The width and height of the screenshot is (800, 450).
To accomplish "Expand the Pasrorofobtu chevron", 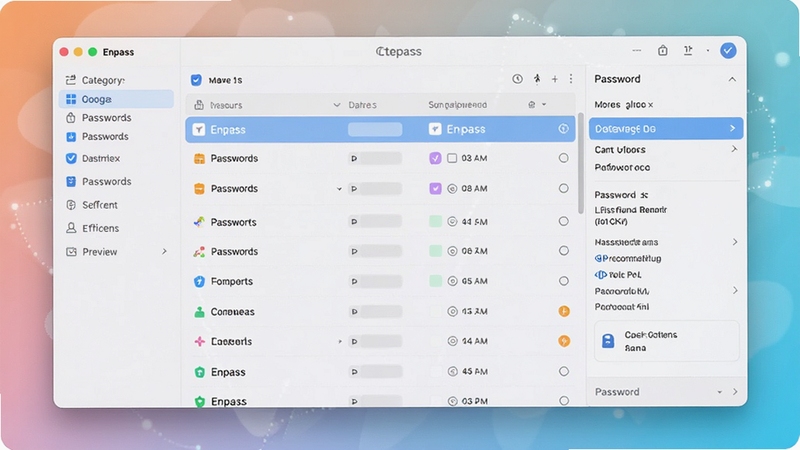I will [735, 290].
